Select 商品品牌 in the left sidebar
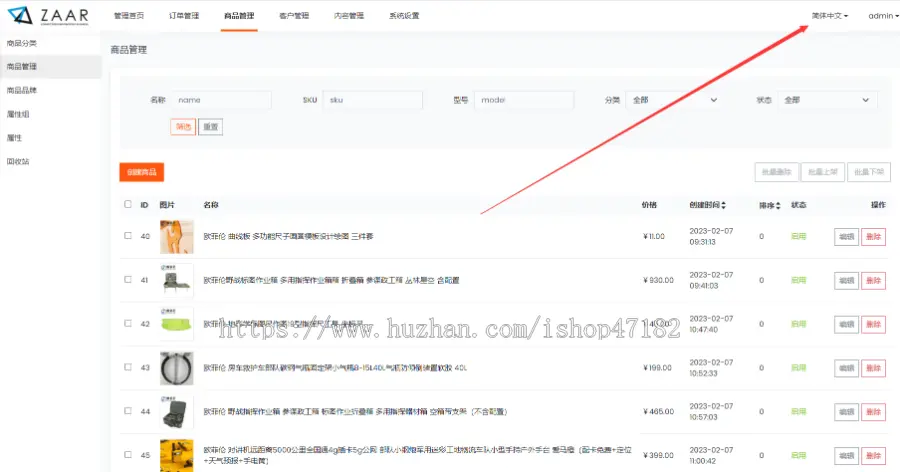This screenshot has width=900, height=472. coord(22,90)
